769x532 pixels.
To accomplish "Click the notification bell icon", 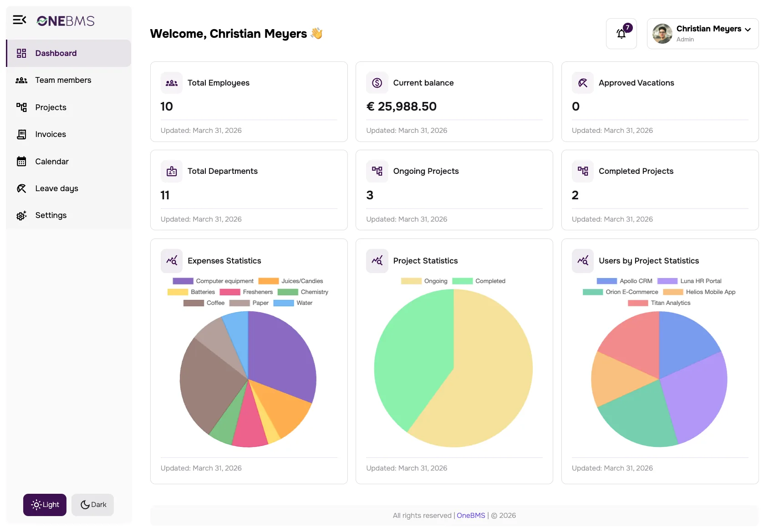I will tap(621, 34).
